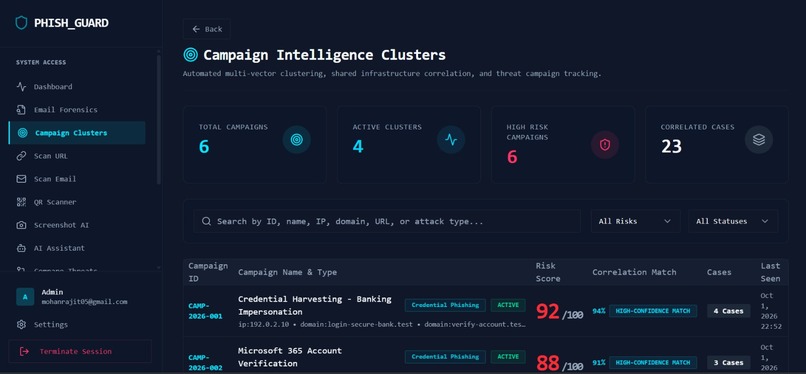Click the Dashboard pulse icon in sidebar
The width and height of the screenshot is (806, 374).
[x=21, y=86]
